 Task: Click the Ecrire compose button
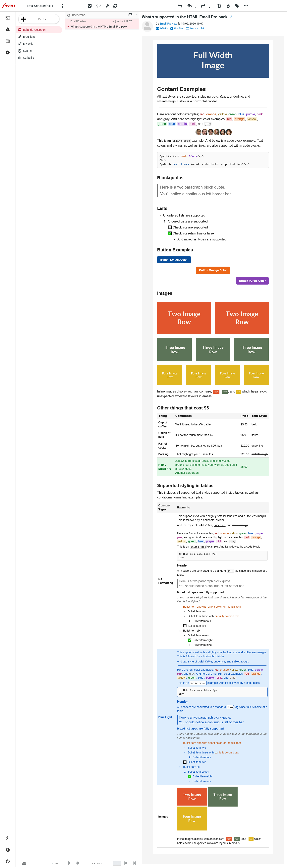tap(39, 19)
